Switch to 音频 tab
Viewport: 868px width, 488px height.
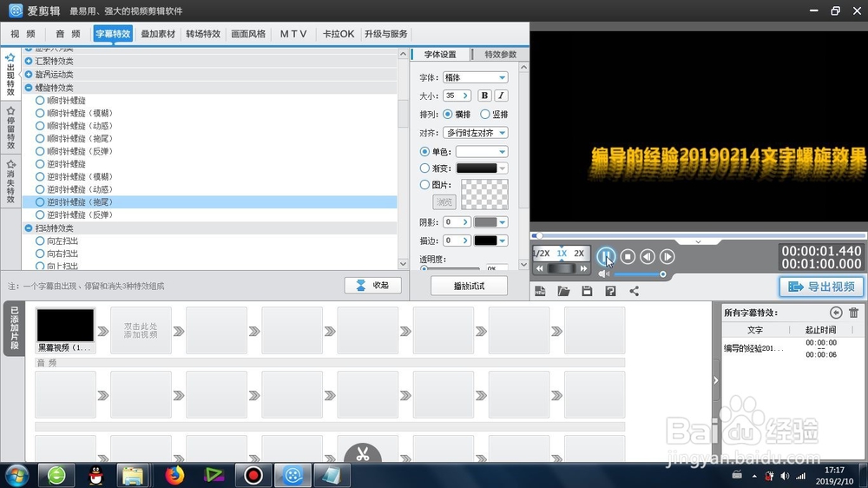click(x=68, y=34)
